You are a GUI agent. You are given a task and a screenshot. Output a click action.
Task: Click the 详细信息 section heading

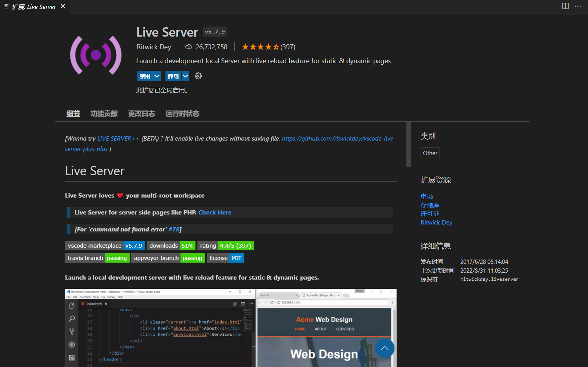coord(436,246)
